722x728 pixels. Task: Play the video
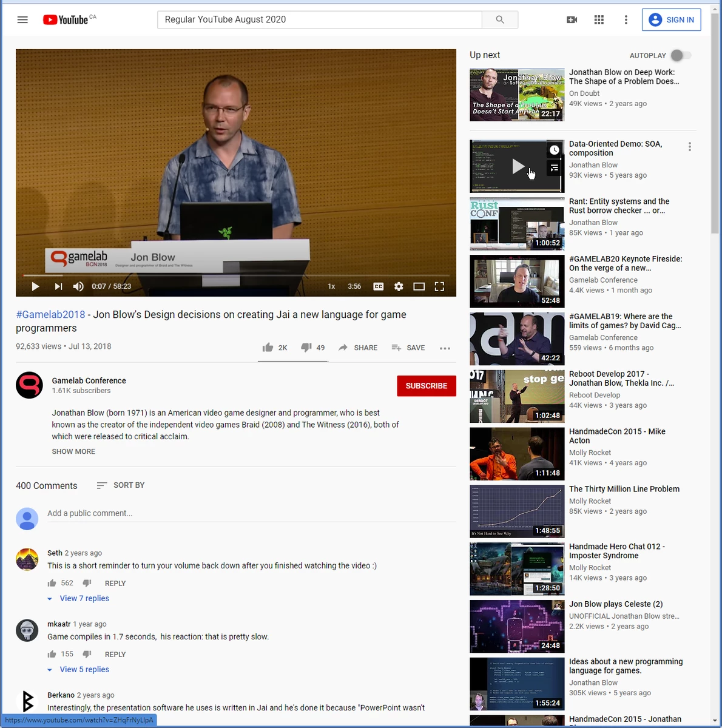(x=35, y=286)
